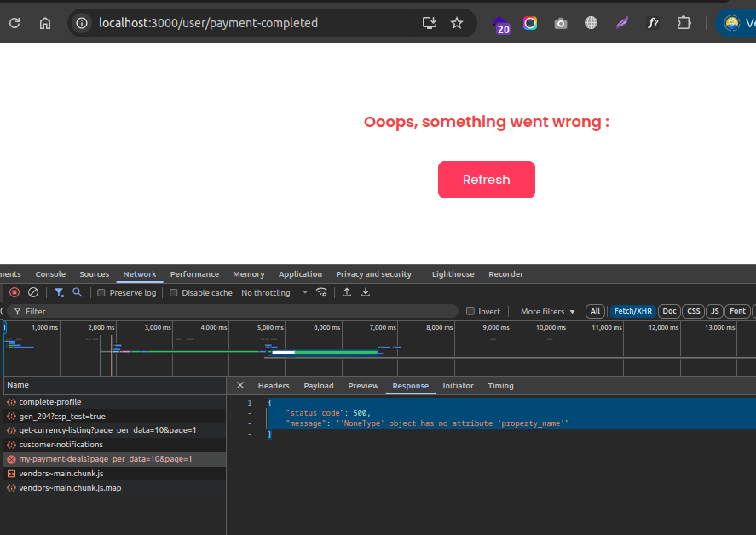Enable the Preserve log checkbox

point(101,293)
